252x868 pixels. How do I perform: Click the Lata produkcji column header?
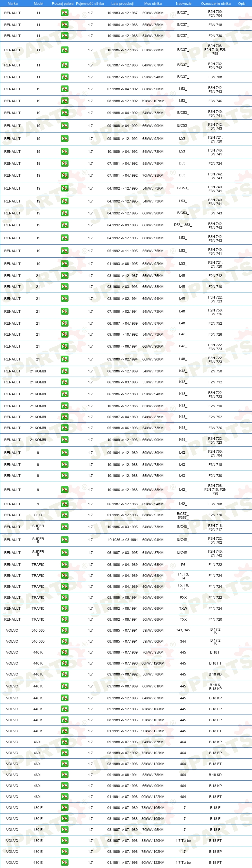click(x=122, y=4)
